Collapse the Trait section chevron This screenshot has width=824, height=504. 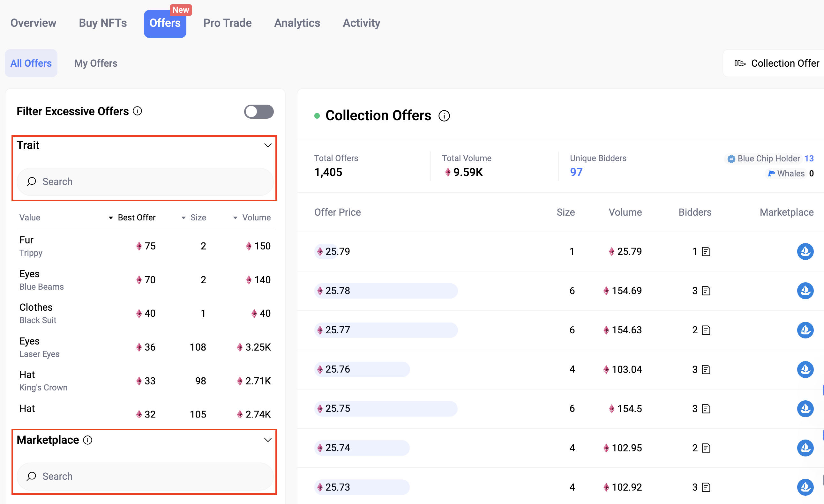click(x=267, y=145)
